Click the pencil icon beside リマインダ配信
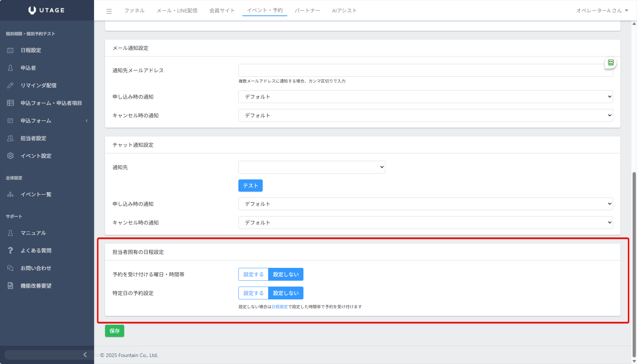Viewport: 637px width, 364px height. pyautogui.click(x=10, y=85)
